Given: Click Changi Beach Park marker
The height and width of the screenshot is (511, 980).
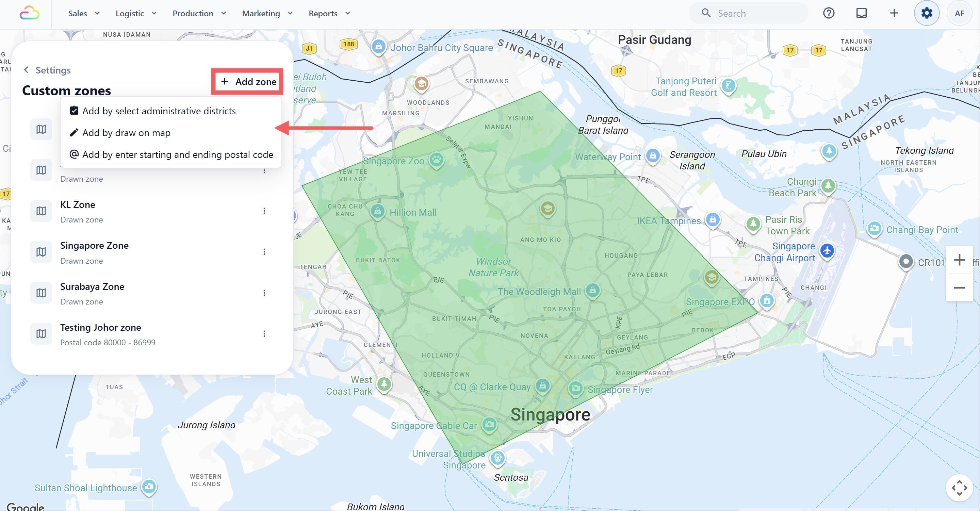Looking at the screenshot, I should click(828, 186).
